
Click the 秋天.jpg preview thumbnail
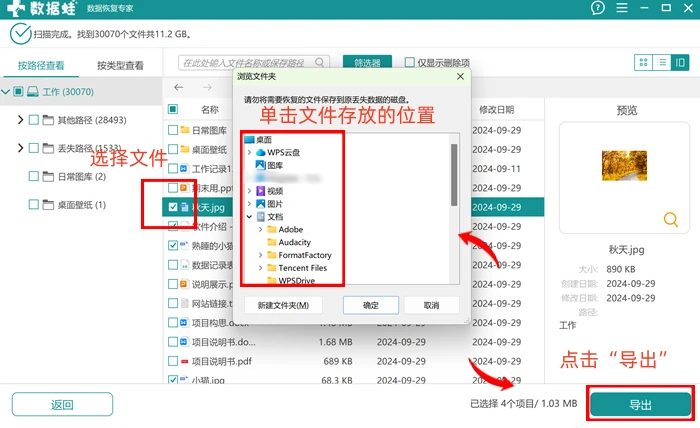(624, 166)
